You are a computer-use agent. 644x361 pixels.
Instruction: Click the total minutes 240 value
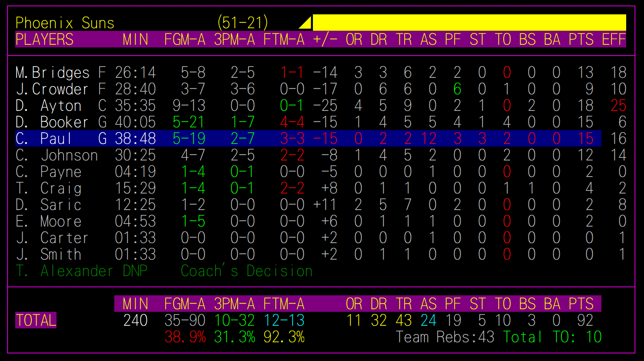point(136,321)
